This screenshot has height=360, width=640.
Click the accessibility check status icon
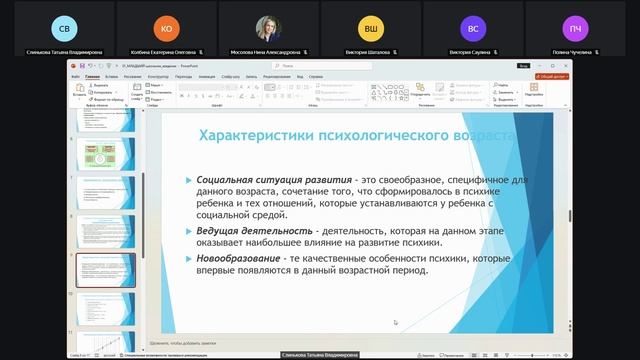[121, 356]
